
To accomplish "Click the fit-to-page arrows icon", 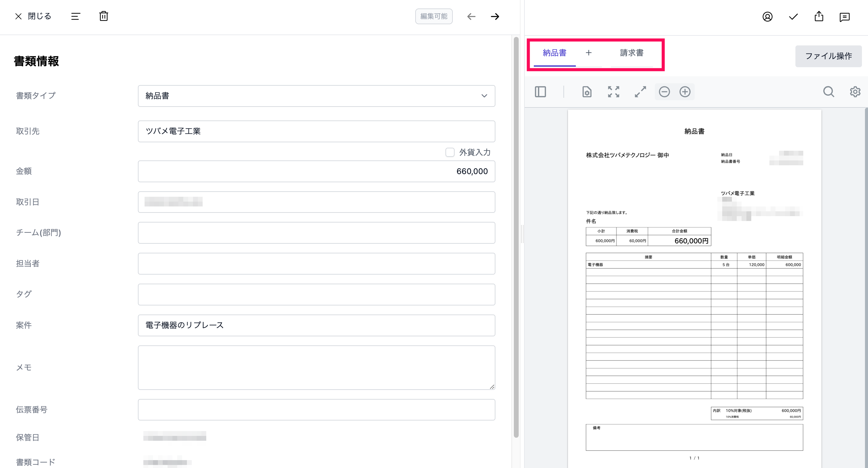I will click(614, 92).
